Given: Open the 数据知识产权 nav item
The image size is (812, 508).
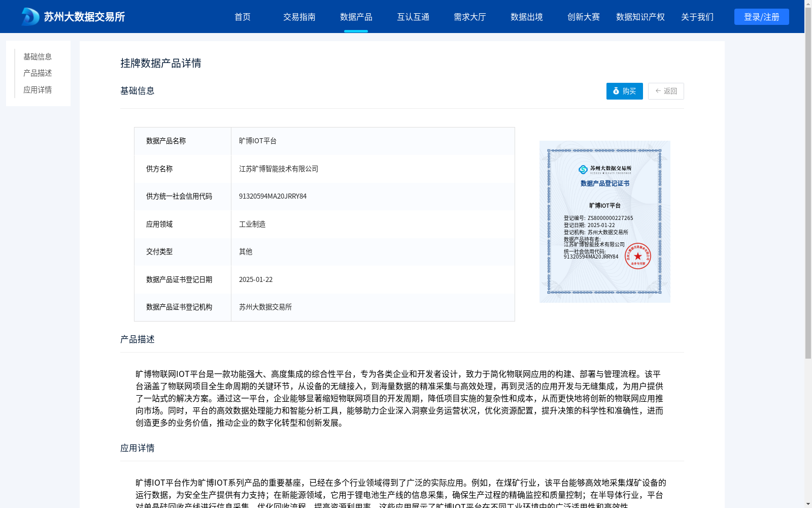Looking at the screenshot, I should (640, 17).
